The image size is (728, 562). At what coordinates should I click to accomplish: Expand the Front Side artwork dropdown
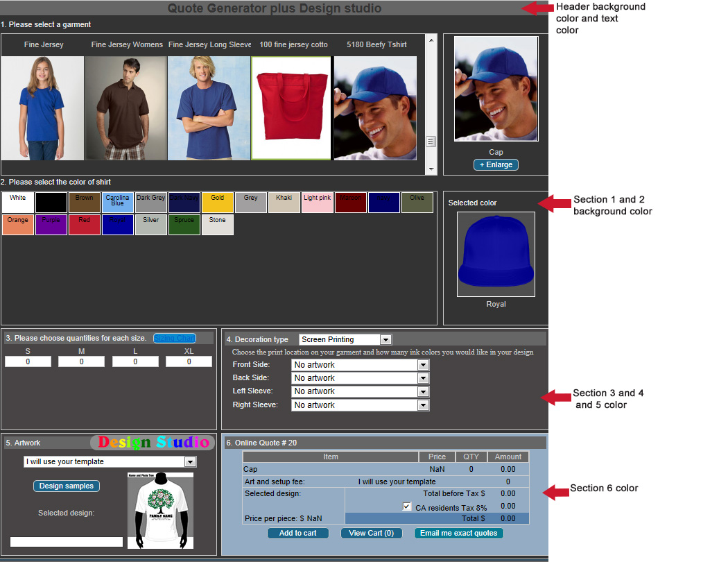(360, 365)
